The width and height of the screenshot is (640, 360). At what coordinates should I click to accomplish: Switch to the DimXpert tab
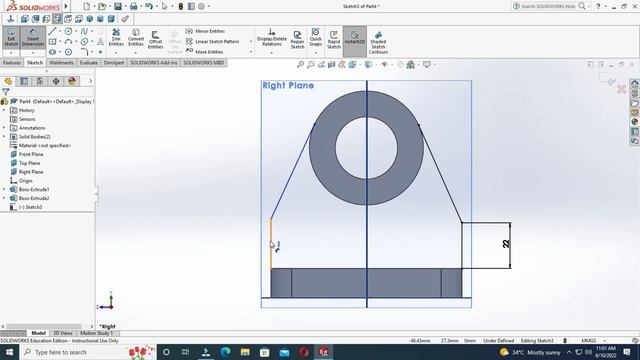point(114,63)
